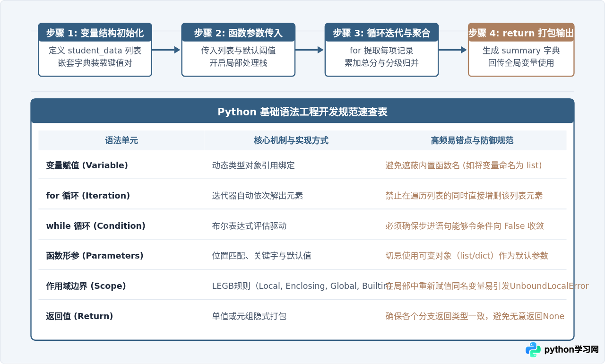Select the 步骤 2: 函数参数传入 header
The width and height of the screenshot is (605, 364).
(x=238, y=33)
